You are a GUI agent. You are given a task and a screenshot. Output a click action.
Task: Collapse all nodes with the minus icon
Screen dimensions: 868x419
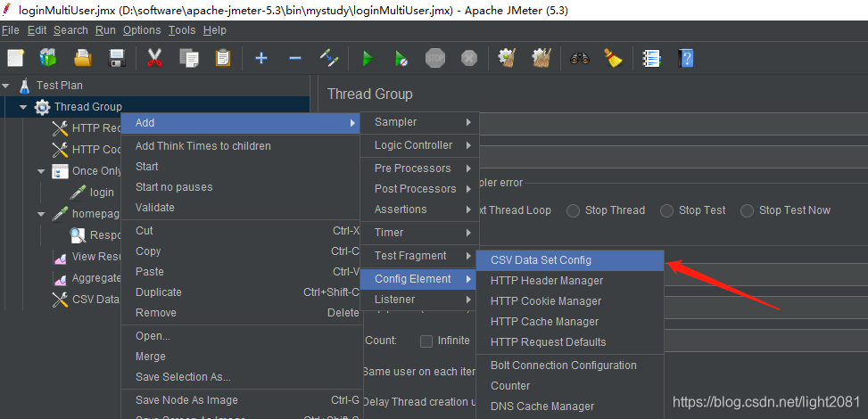[295, 58]
